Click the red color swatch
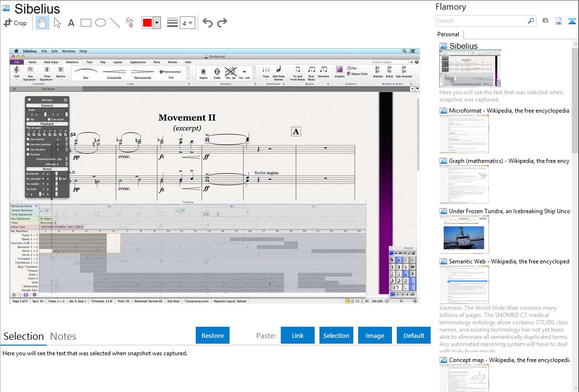 tap(147, 23)
